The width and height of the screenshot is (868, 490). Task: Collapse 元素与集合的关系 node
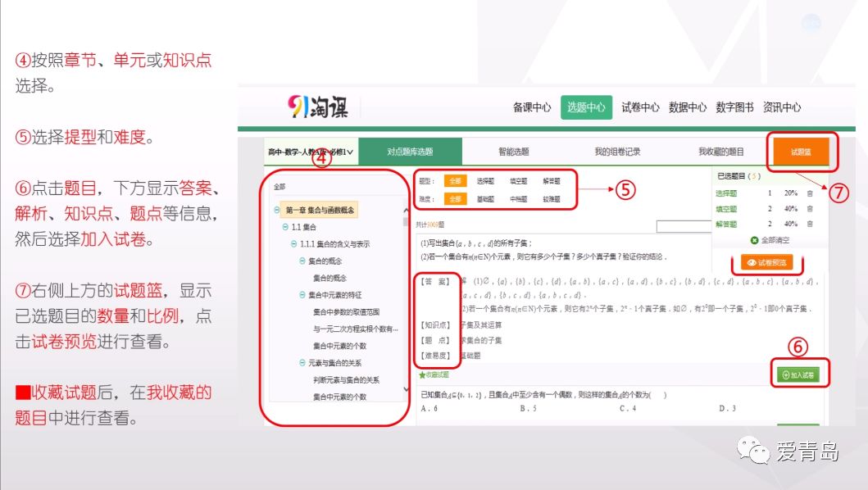(x=302, y=363)
